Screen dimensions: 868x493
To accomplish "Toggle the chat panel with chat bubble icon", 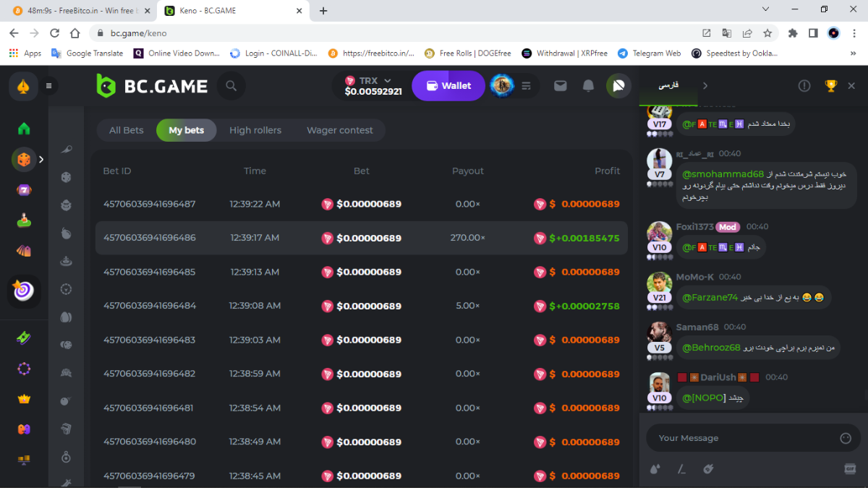I will point(618,86).
